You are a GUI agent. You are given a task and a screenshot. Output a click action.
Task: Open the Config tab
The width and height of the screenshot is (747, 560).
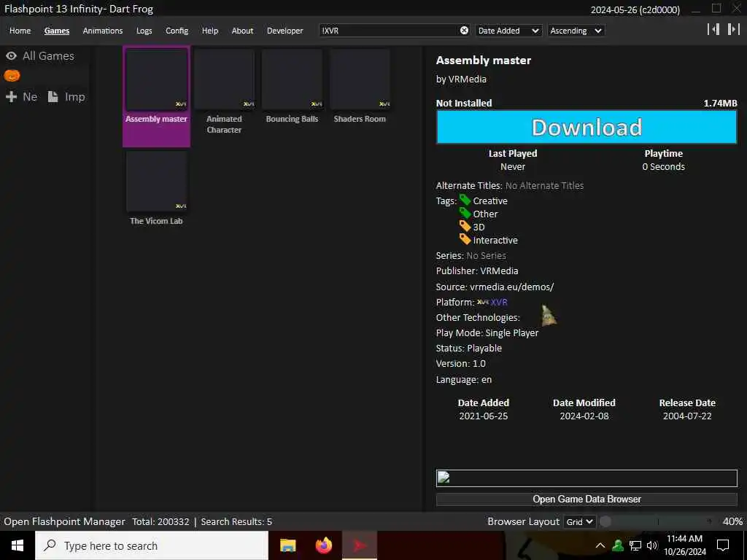(x=177, y=31)
